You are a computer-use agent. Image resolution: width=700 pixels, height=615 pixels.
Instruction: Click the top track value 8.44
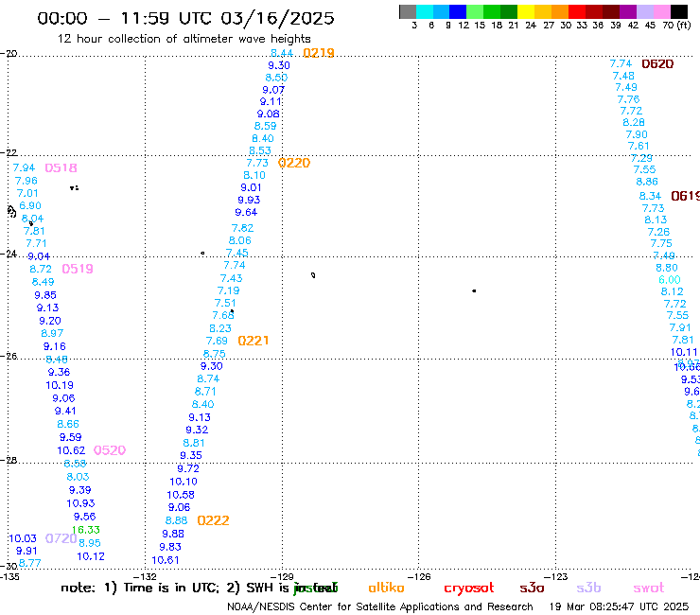282,53
